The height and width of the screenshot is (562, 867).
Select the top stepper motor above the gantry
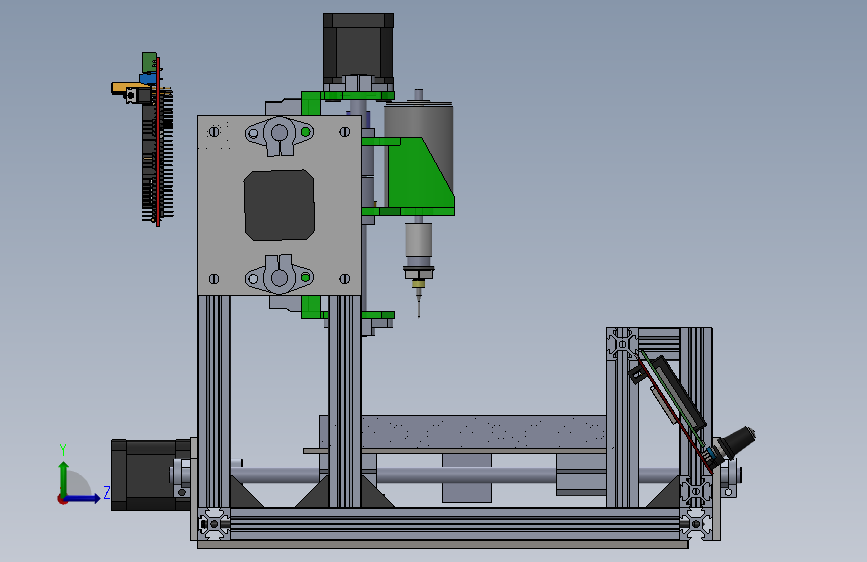tap(358, 48)
